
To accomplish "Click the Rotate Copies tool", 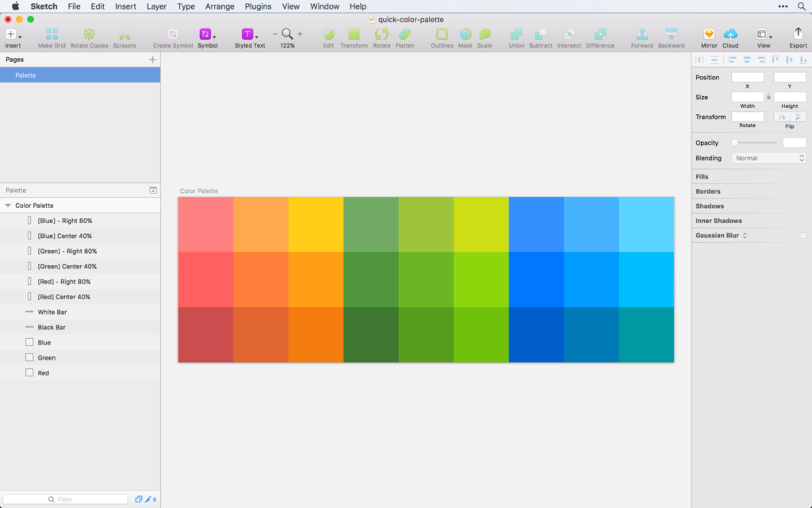I will pyautogui.click(x=89, y=36).
